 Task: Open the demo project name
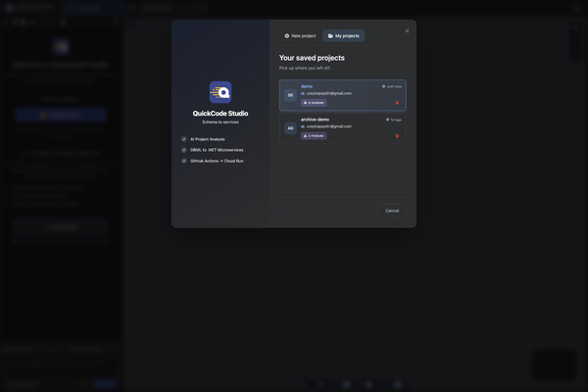[307, 86]
